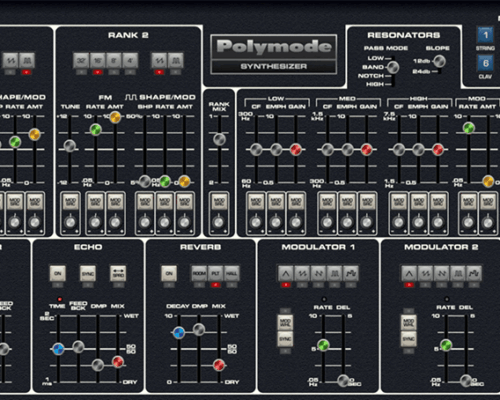This screenshot has width=500, height=400.
Task: Select Modulator 2 sawtooth wave next to square
Action: coord(442,274)
